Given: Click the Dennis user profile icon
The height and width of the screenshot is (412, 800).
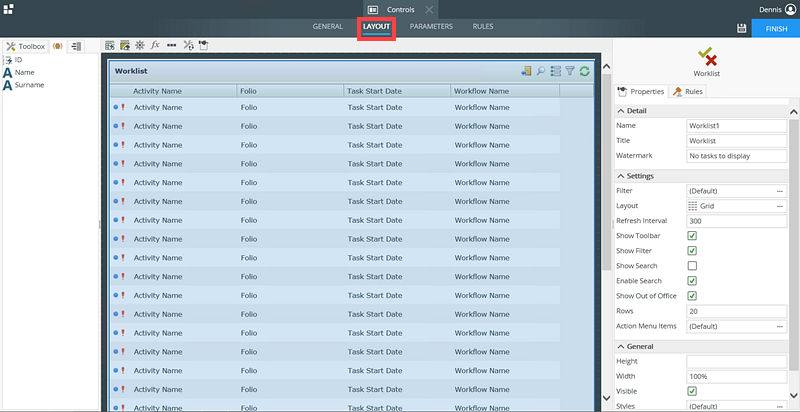Looking at the screenshot, I should (x=790, y=9).
